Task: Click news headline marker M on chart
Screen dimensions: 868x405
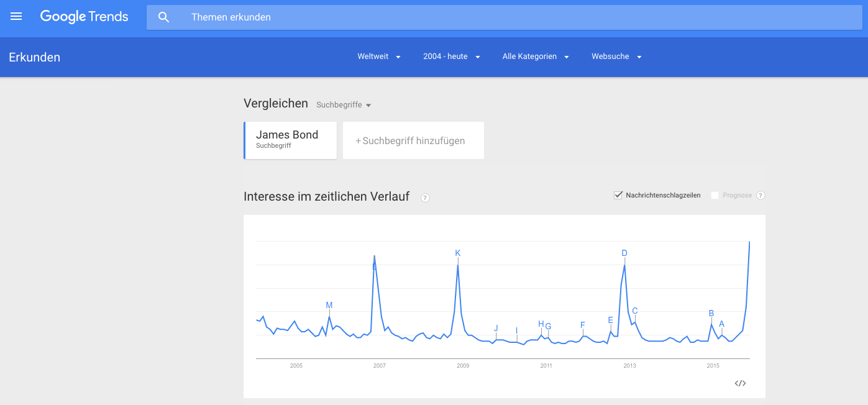Action: pyautogui.click(x=329, y=305)
